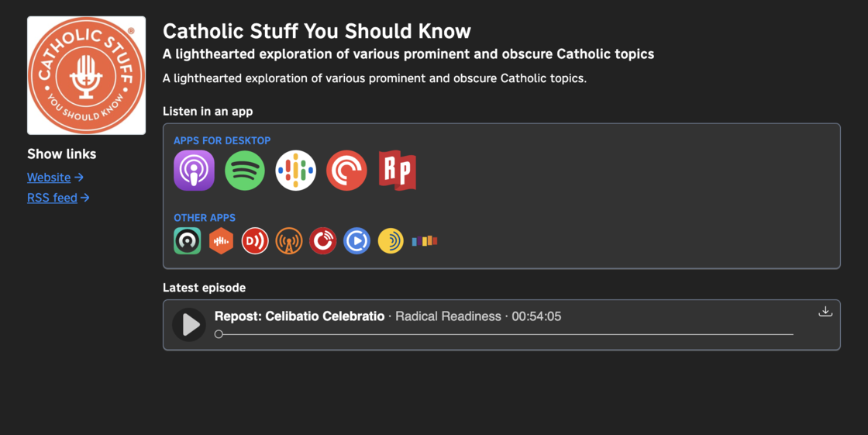This screenshot has height=435, width=868.
Task: Play Repost: Celibatio Celebratio episode
Action: [x=189, y=325]
